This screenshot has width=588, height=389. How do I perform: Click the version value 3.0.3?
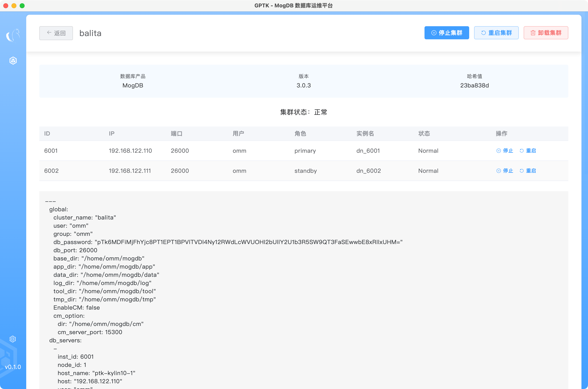pos(304,85)
